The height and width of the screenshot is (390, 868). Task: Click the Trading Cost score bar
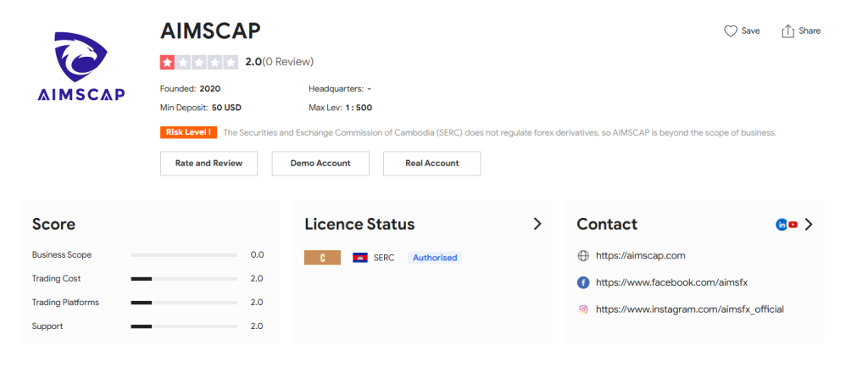(184, 279)
